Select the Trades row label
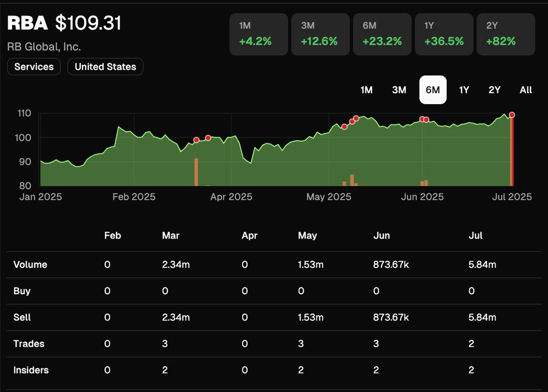The height and width of the screenshot is (392, 548). tap(29, 344)
